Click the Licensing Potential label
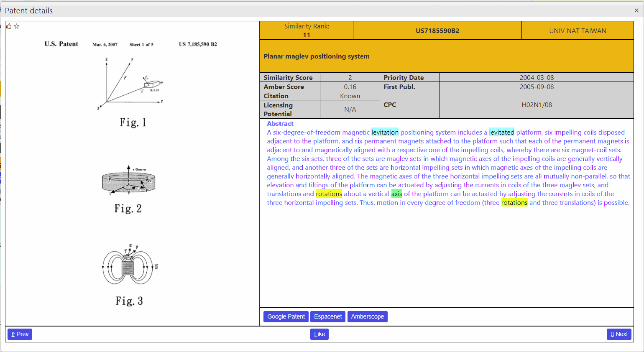Screen dimensions: 644x352 pyautogui.click(x=278, y=109)
